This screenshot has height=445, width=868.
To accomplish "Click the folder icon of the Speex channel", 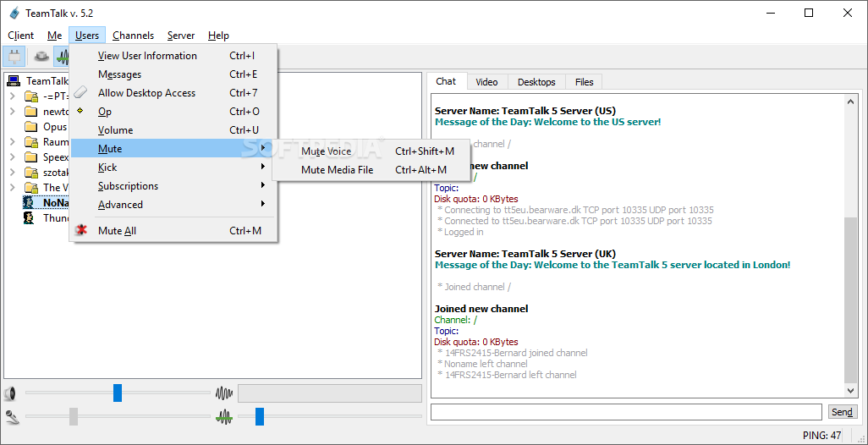I will [31, 157].
